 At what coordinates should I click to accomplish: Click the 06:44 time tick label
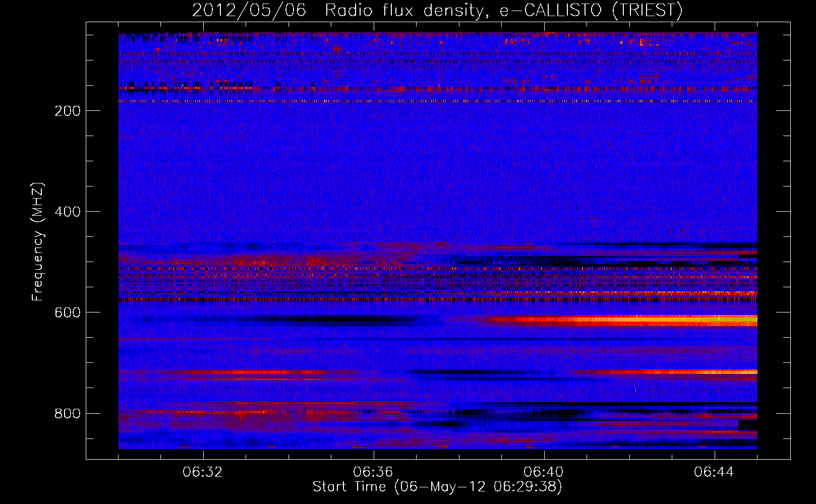tap(714, 472)
